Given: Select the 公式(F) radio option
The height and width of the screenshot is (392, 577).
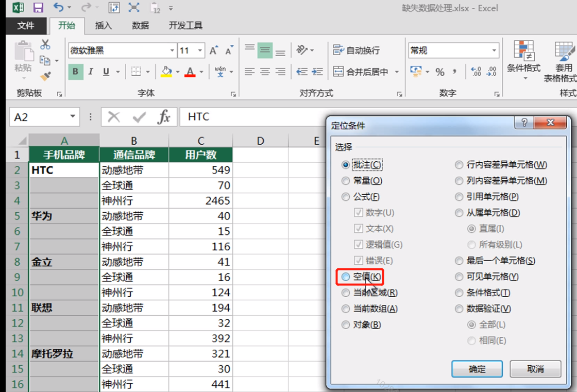Looking at the screenshot, I should (x=361, y=197).
